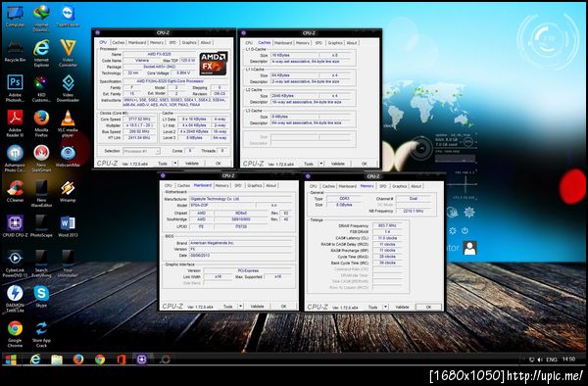This screenshot has width=588, height=386.
Task: Launch the Word 2013 desktop shortcut
Action: 68,226
